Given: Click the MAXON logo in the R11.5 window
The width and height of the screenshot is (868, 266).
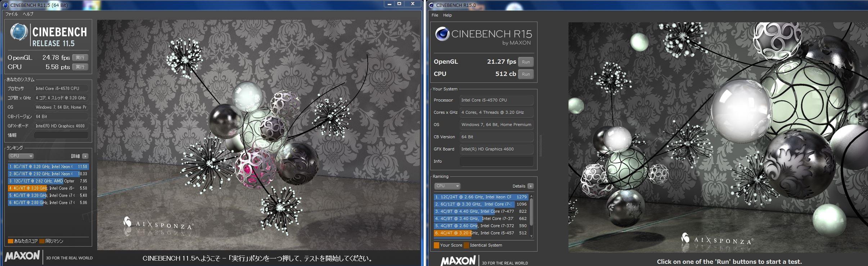Looking at the screenshot, I should tap(22, 256).
